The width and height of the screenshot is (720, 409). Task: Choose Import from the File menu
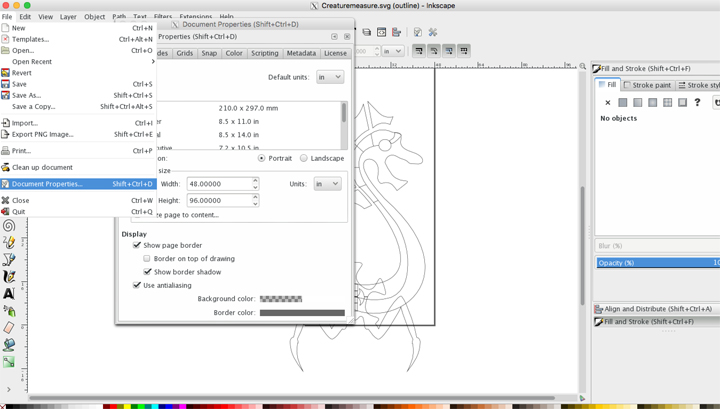pos(78,123)
